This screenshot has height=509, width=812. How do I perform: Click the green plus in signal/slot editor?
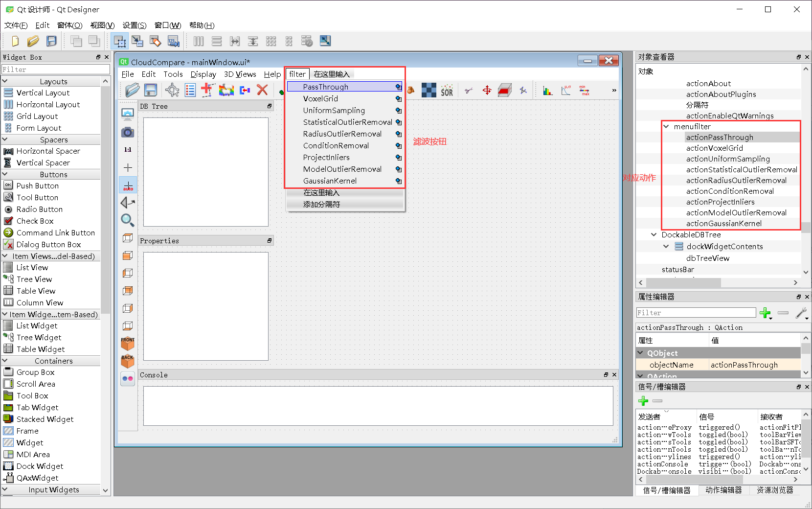pyautogui.click(x=643, y=401)
